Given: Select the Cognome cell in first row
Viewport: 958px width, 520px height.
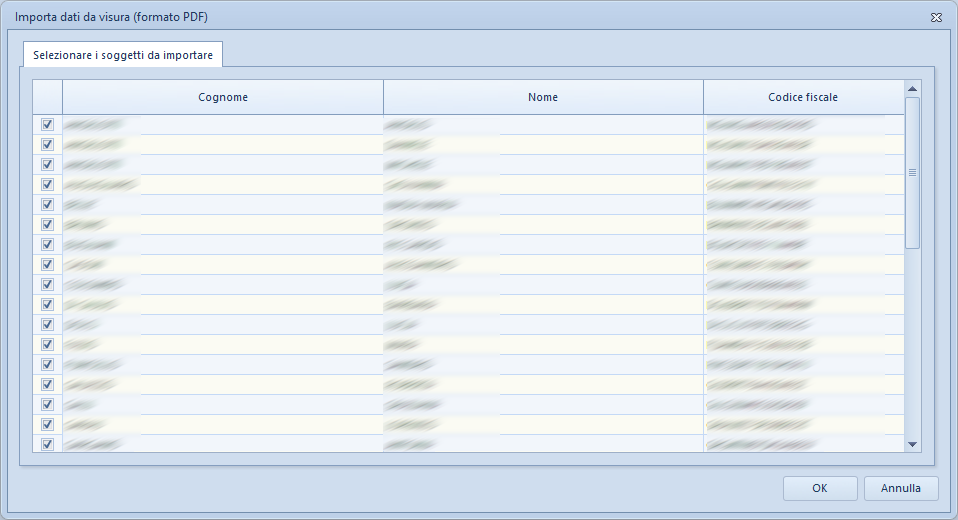Looking at the screenshot, I should point(222,124).
